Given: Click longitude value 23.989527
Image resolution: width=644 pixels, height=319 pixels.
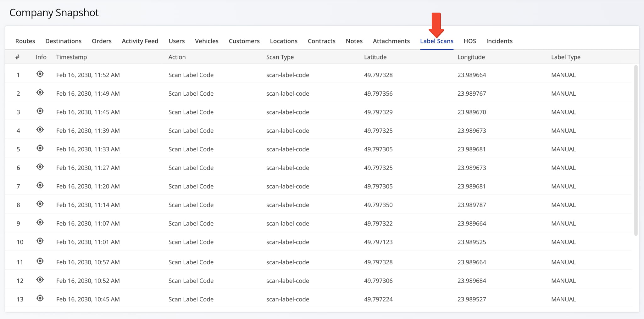Looking at the screenshot, I should coord(472,299).
